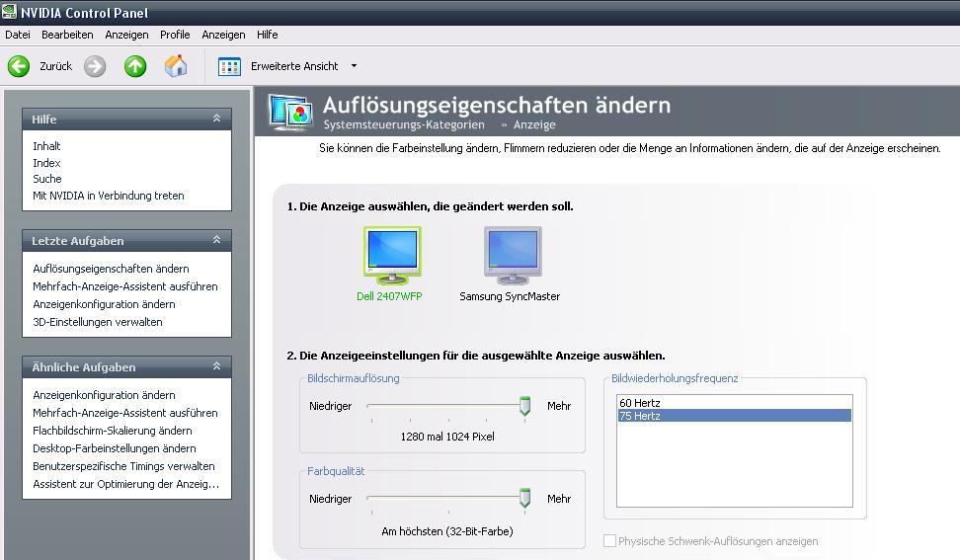Open Assistent zur Optimierung der Anzeig… link

coord(125,484)
